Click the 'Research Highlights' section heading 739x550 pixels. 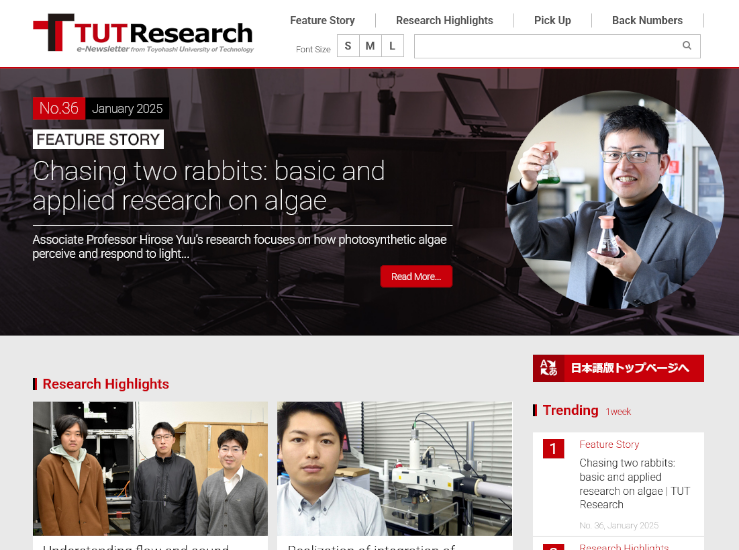pyautogui.click(x=106, y=384)
